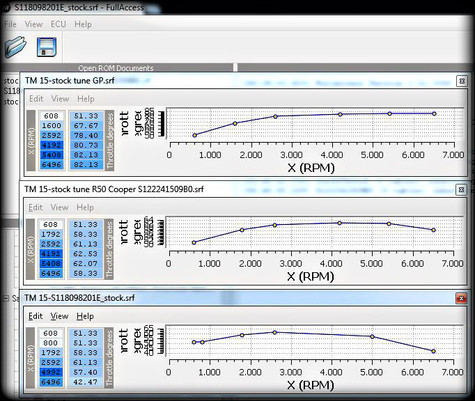Open View menu in S118098201E_stock window

[59, 316]
